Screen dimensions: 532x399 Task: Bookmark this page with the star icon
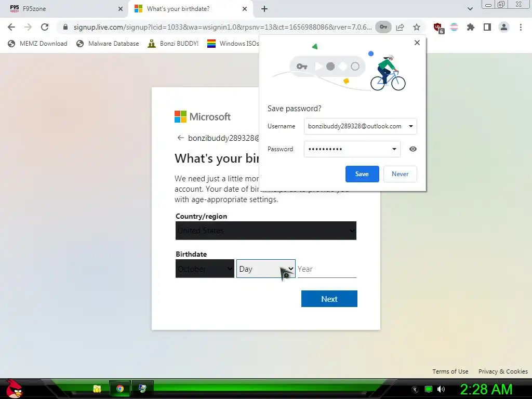417,27
